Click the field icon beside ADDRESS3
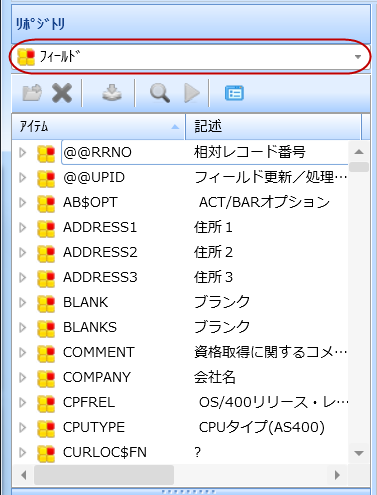The image size is (377, 495). pyautogui.click(x=46, y=279)
